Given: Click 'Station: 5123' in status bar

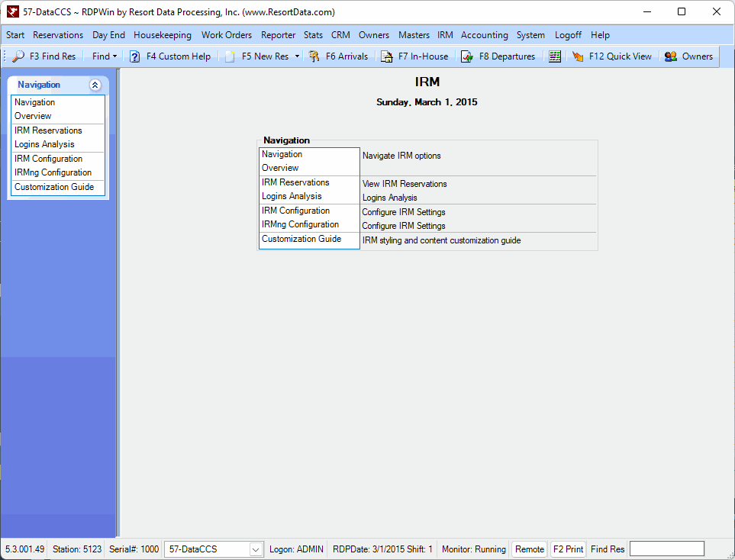Looking at the screenshot, I should 77,549.
